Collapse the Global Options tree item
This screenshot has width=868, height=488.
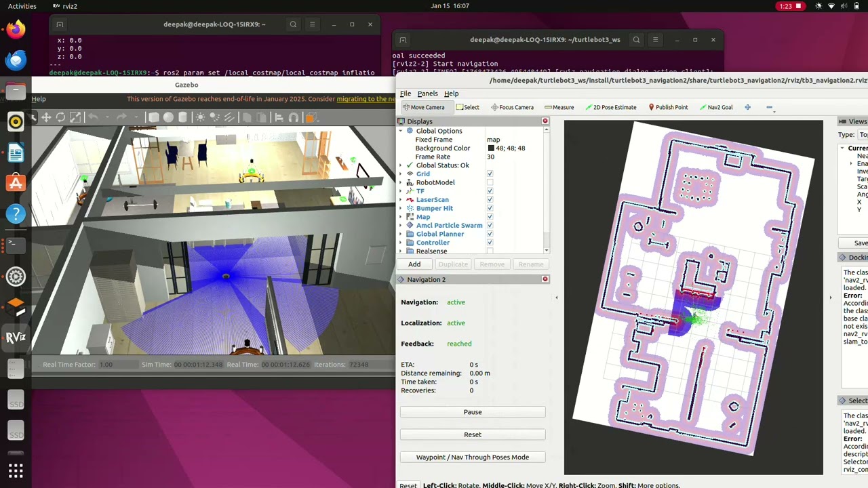click(400, 131)
